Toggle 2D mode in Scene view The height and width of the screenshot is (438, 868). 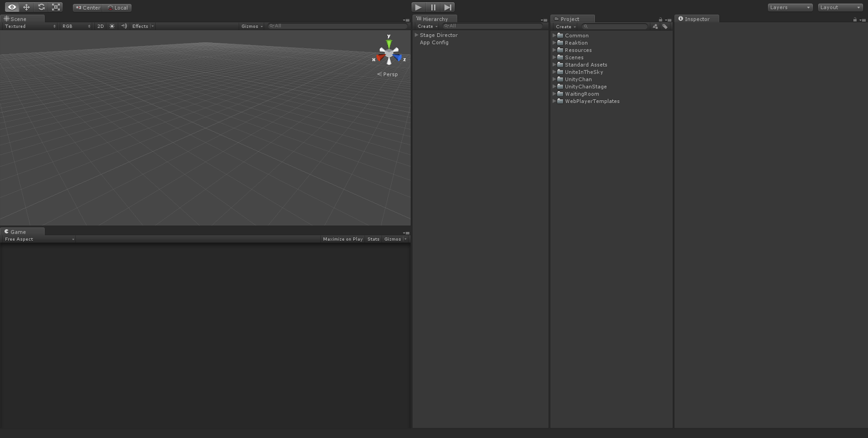point(100,26)
